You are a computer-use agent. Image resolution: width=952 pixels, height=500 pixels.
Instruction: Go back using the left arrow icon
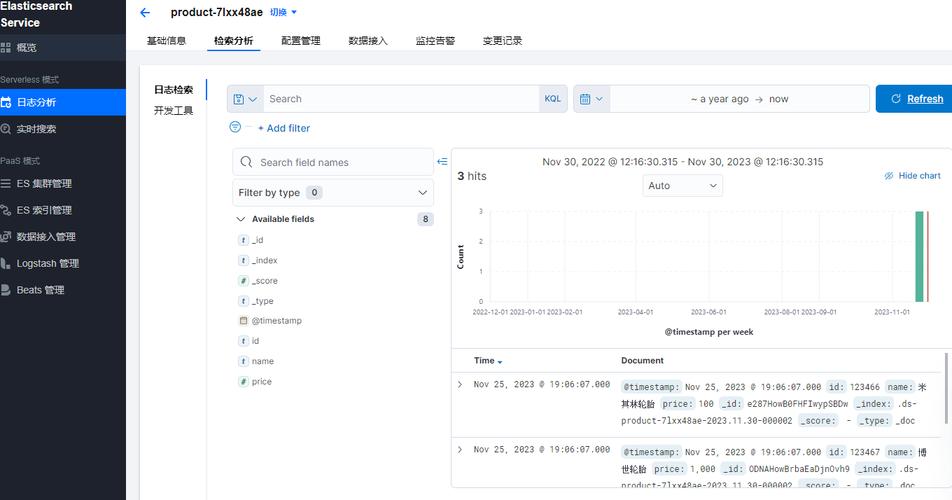tap(144, 12)
